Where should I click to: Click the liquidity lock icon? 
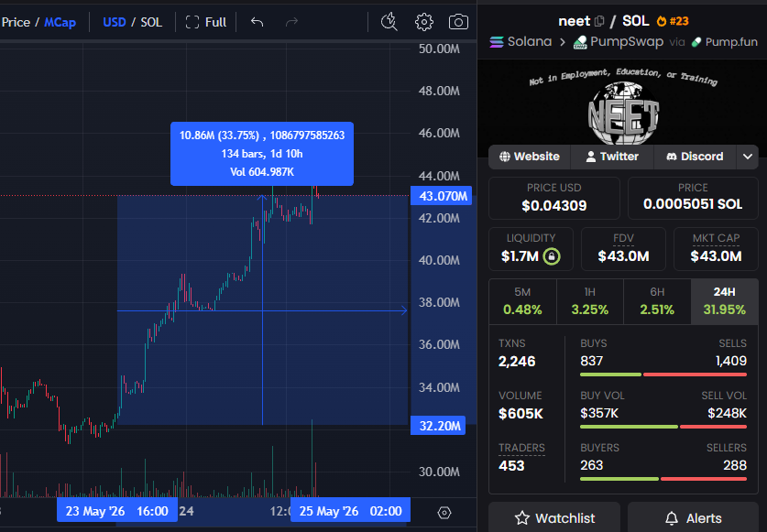[x=552, y=256]
